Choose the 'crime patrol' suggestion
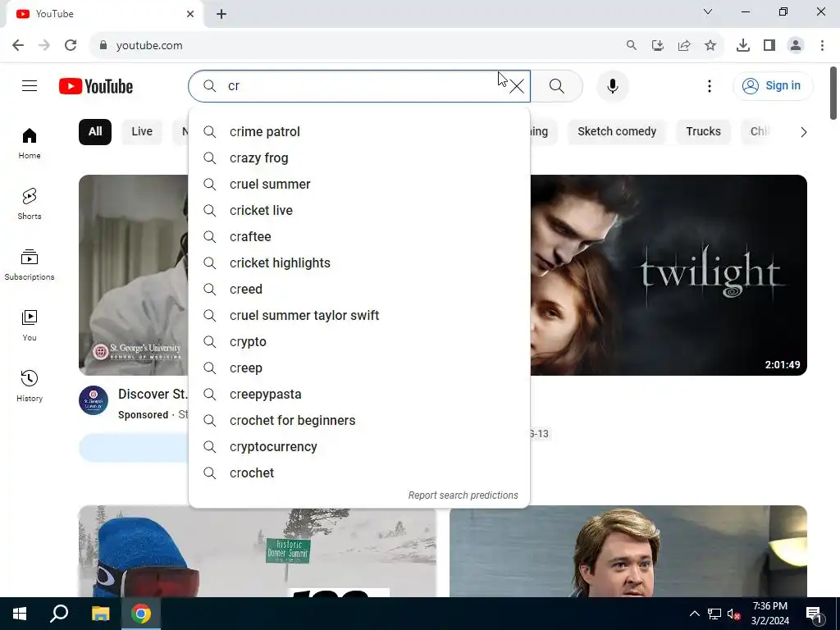This screenshot has width=840, height=630. coord(359,132)
